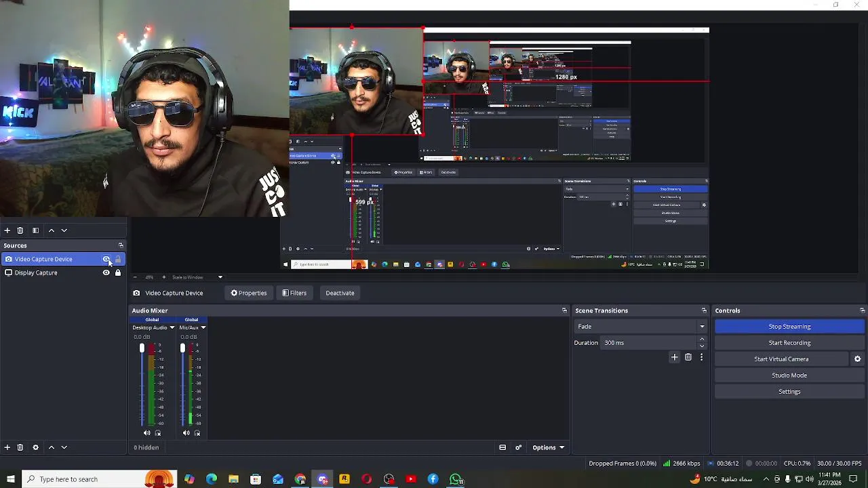
Task: Open Facebook icon on taskbar
Action: [433, 479]
